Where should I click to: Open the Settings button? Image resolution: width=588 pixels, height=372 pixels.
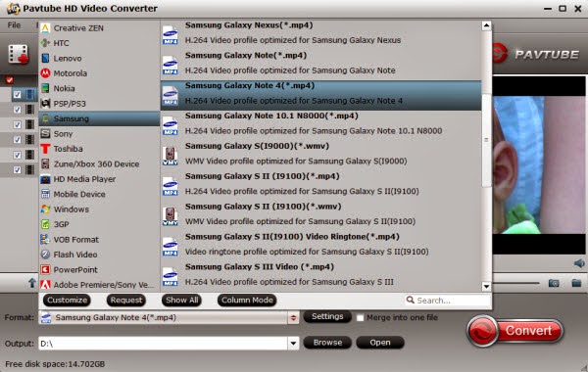(x=327, y=316)
